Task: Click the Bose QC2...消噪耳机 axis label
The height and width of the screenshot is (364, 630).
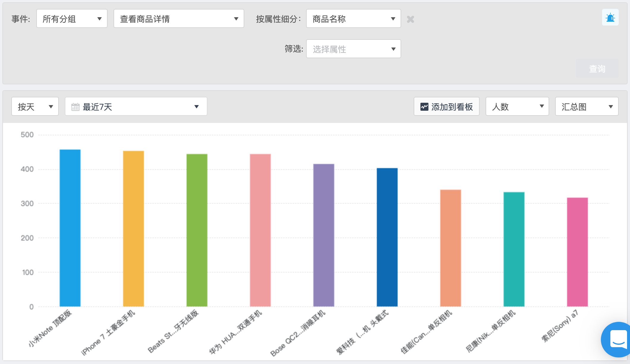Action: click(298, 333)
